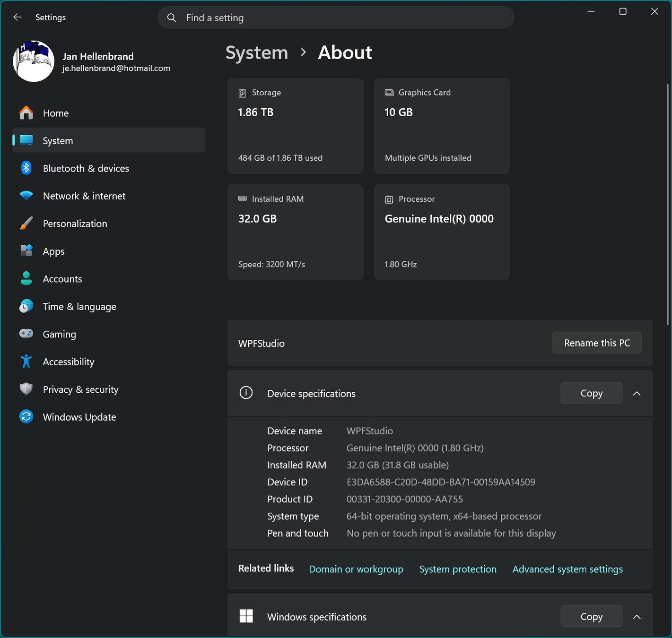
Task: Click the Privacy & security shield icon
Action: (x=26, y=389)
